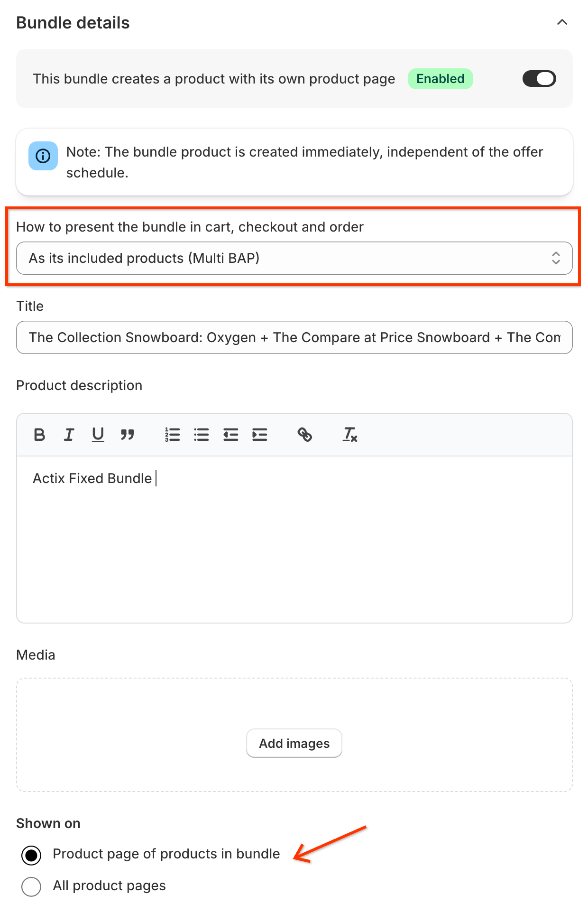The image size is (588, 913).
Task: Collapse the Bundle details section
Action: pos(562,22)
